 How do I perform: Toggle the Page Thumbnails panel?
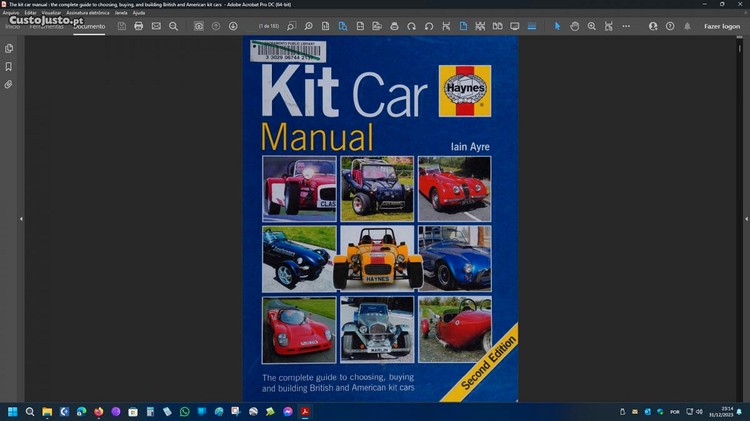[9, 48]
